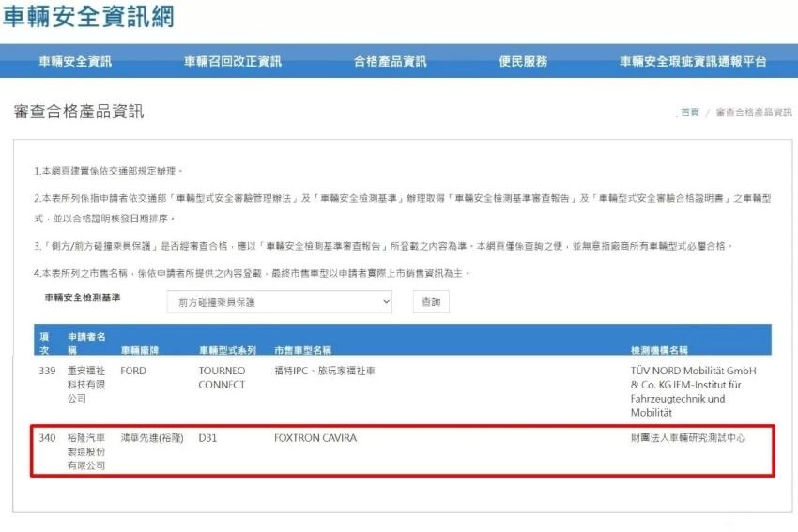798x532 pixels.
Task: Click applicant 重安福祉科技有限公司
Action: pyautogui.click(x=86, y=385)
